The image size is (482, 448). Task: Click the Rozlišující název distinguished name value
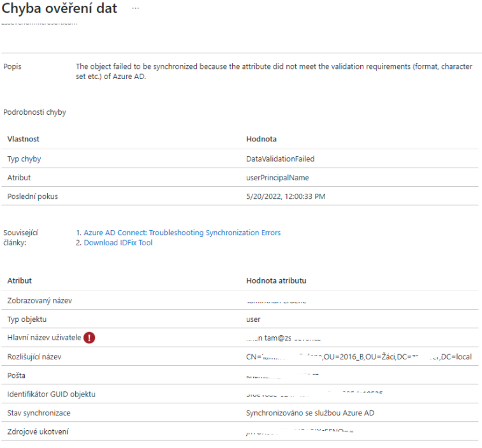pos(358,357)
